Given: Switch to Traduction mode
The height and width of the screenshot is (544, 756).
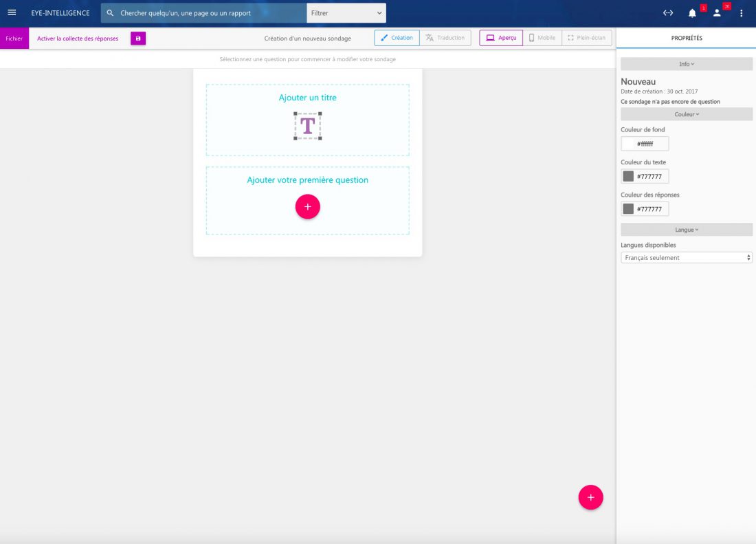Looking at the screenshot, I should [445, 38].
